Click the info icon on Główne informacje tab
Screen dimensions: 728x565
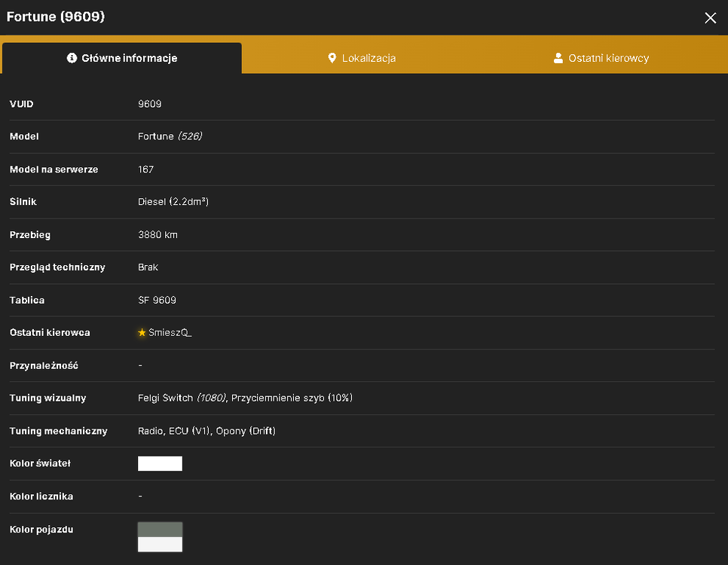(x=72, y=58)
